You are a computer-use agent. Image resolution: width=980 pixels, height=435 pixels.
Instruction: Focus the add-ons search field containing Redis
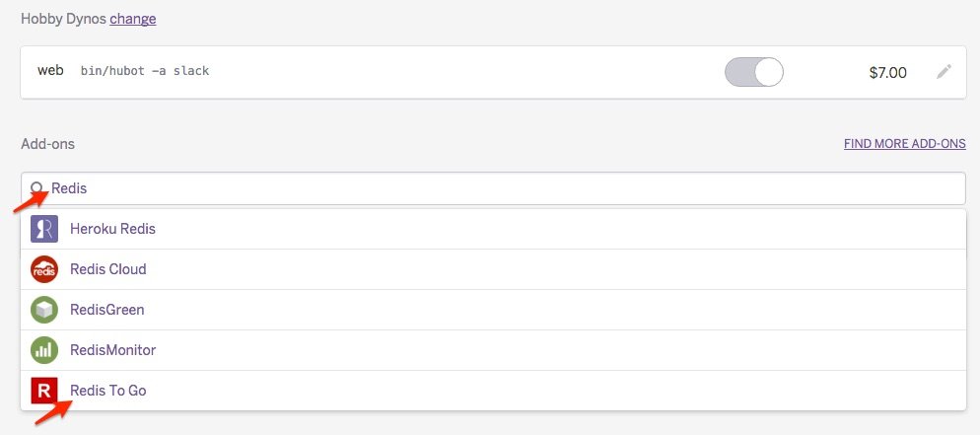(x=493, y=188)
